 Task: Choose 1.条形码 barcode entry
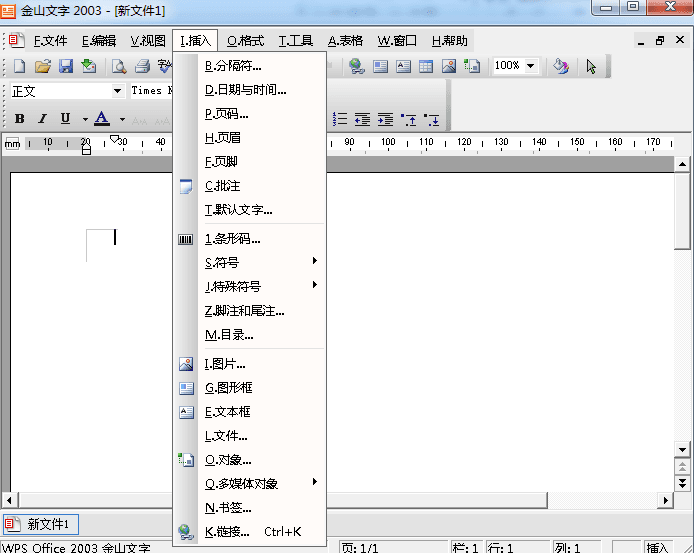tap(251, 239)
